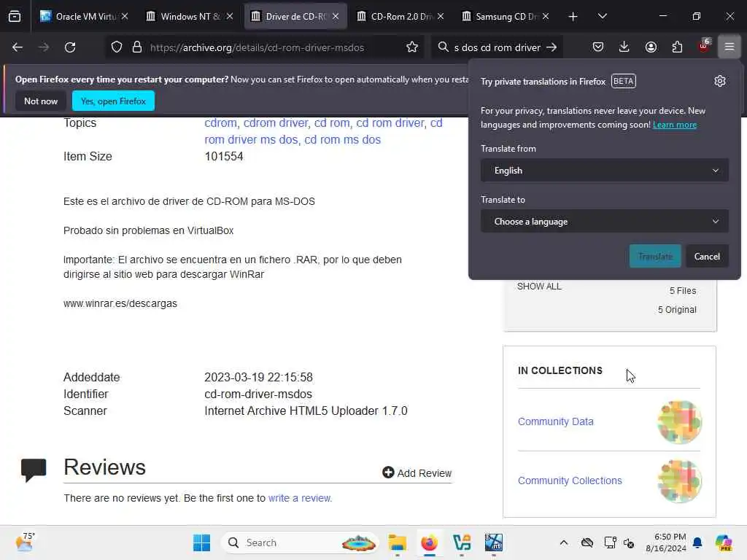Open Community Data collection link

pyautogui.click(x=555, y=421)
